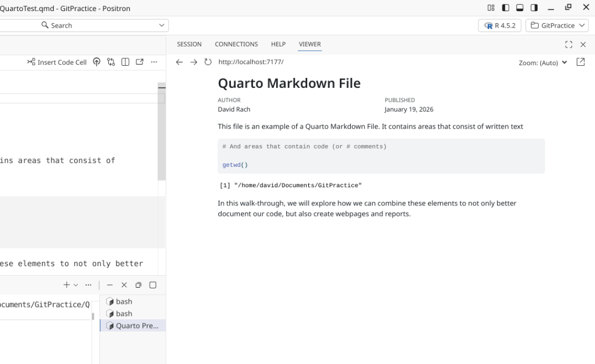Toggle the primary side bar visibility

pyautogui.click(x=506, y=8)
